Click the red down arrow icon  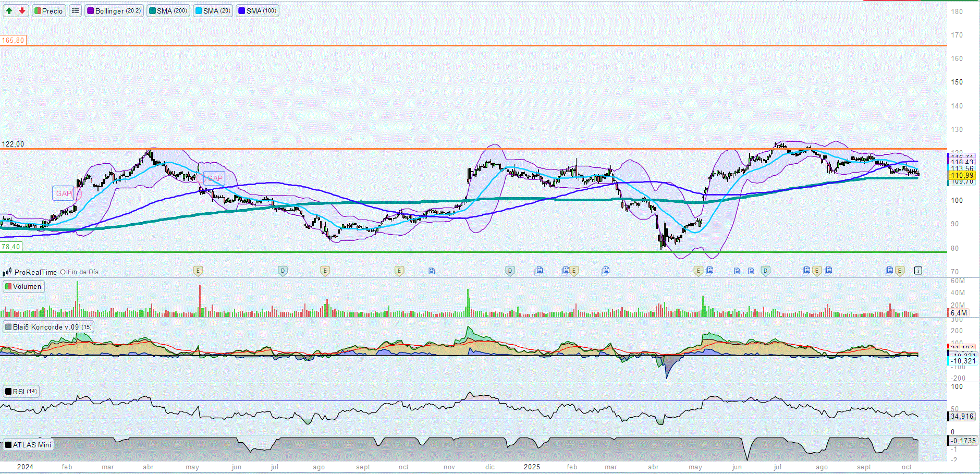[x=22, y=11]
